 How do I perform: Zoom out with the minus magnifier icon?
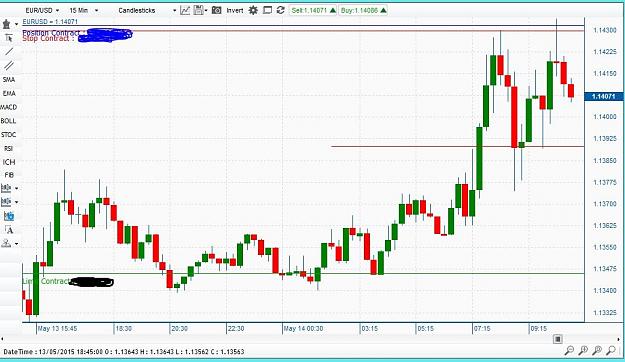coord(569,351)
